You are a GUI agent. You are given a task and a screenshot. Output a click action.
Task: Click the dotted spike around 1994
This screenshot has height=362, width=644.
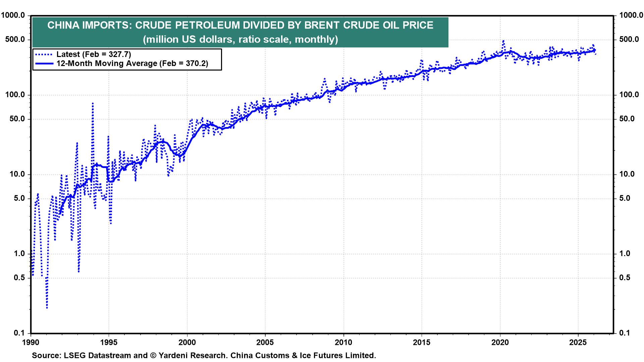pyautogui.click(x=93, y=103)
